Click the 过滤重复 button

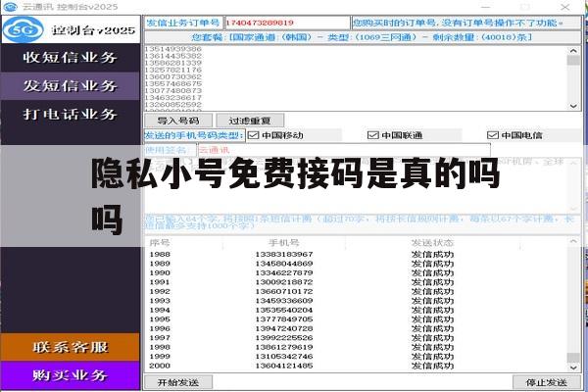pos(250,121)
